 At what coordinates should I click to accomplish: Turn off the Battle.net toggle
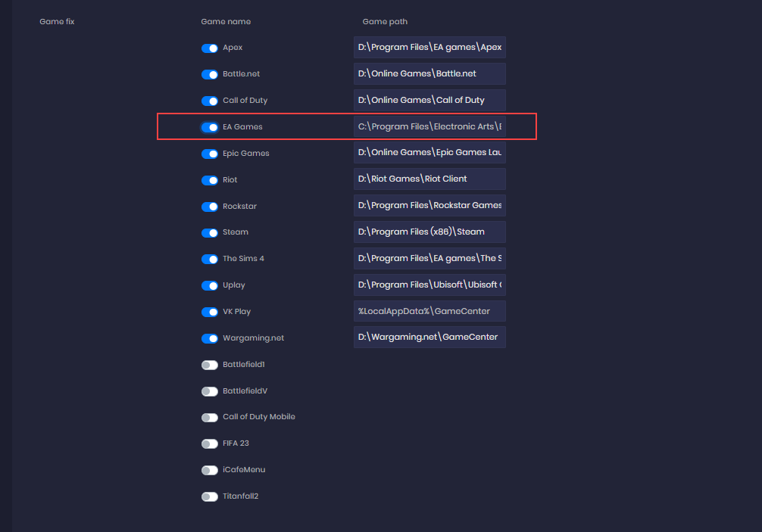[209, 74]
